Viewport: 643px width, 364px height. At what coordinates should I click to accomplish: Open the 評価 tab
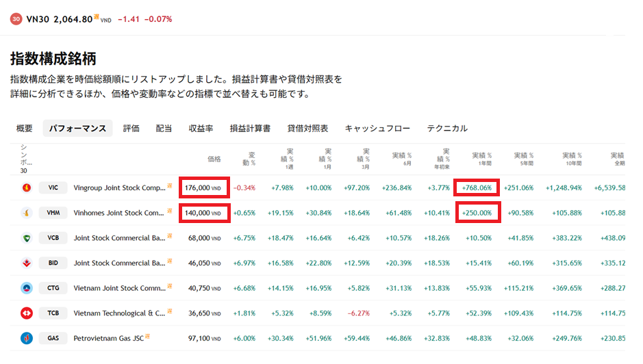tap(131, 129)
